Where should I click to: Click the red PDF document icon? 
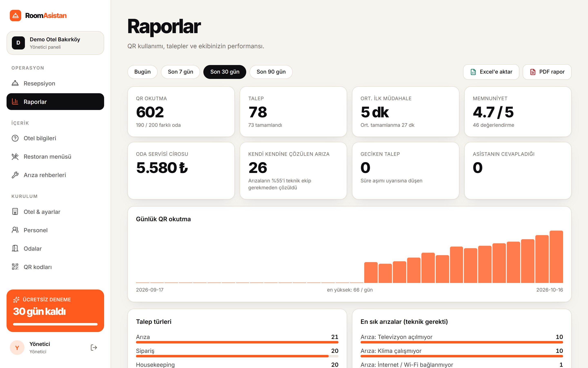click(533, 72)
